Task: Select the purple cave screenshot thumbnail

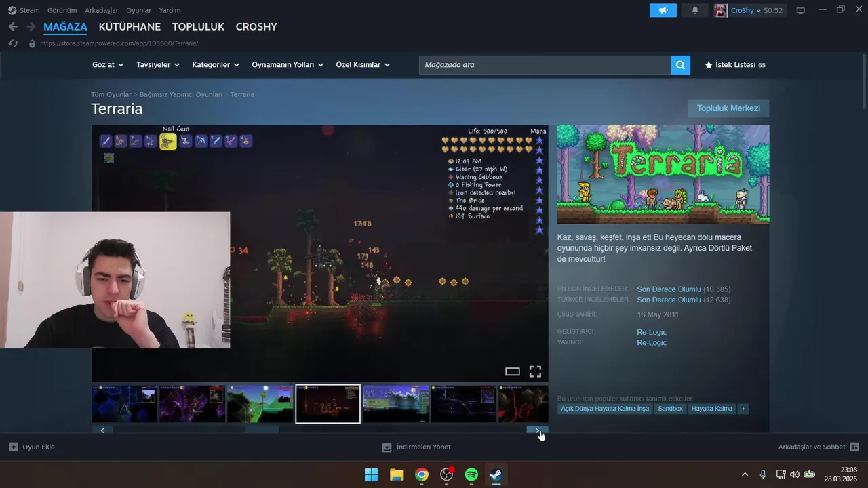Action: point(193,404)
